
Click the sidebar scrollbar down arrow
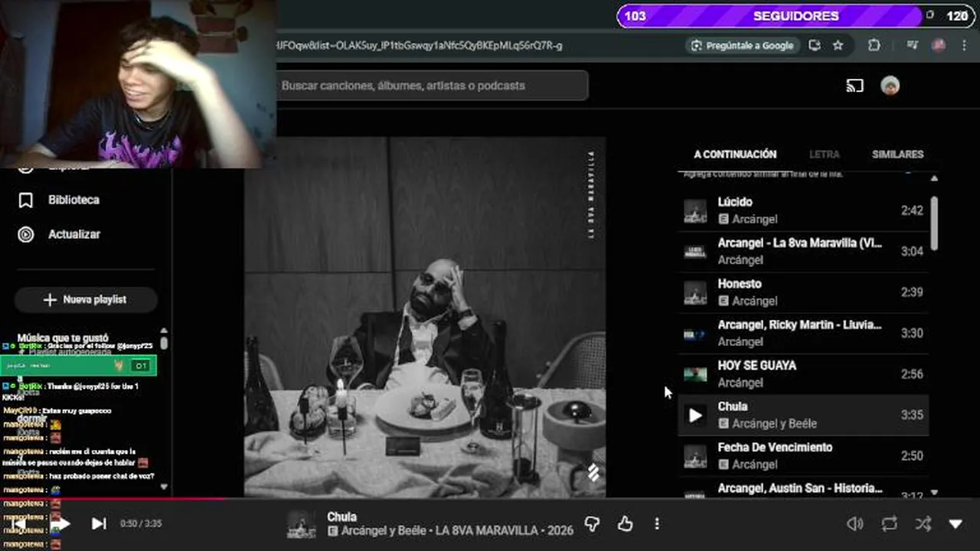[x=164, y=486]
